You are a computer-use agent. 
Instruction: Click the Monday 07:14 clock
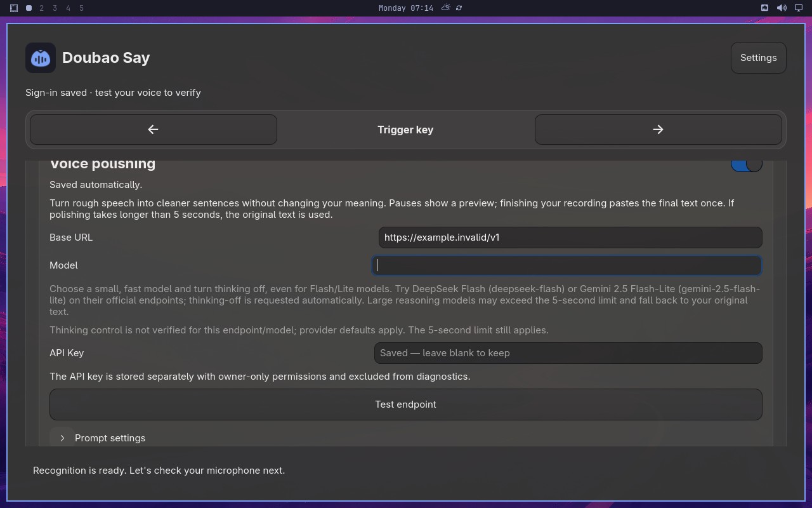[406, 8]
